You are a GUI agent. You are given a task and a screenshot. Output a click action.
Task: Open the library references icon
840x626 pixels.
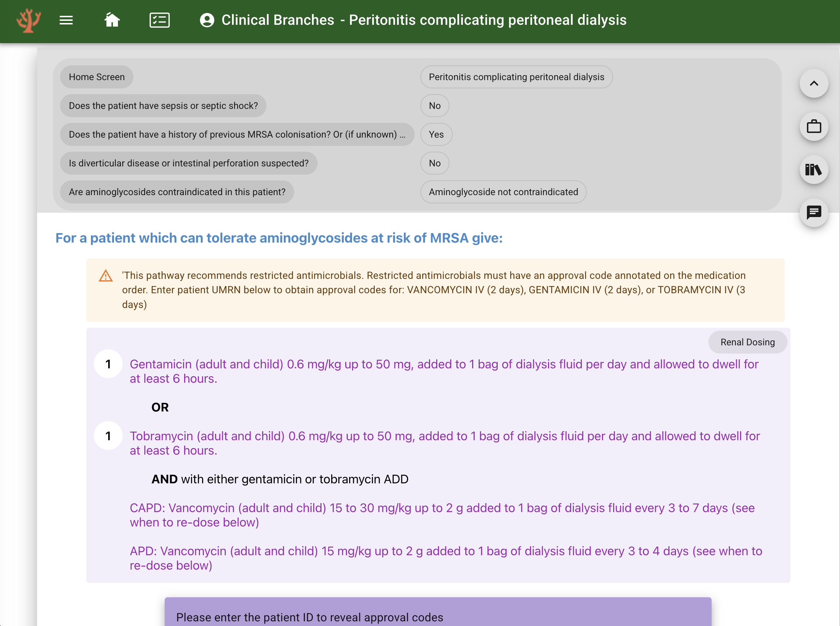(x=813, y=170)
